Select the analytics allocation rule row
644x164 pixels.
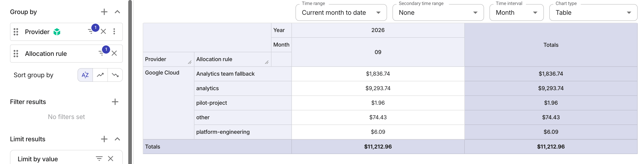click(243, 88)
